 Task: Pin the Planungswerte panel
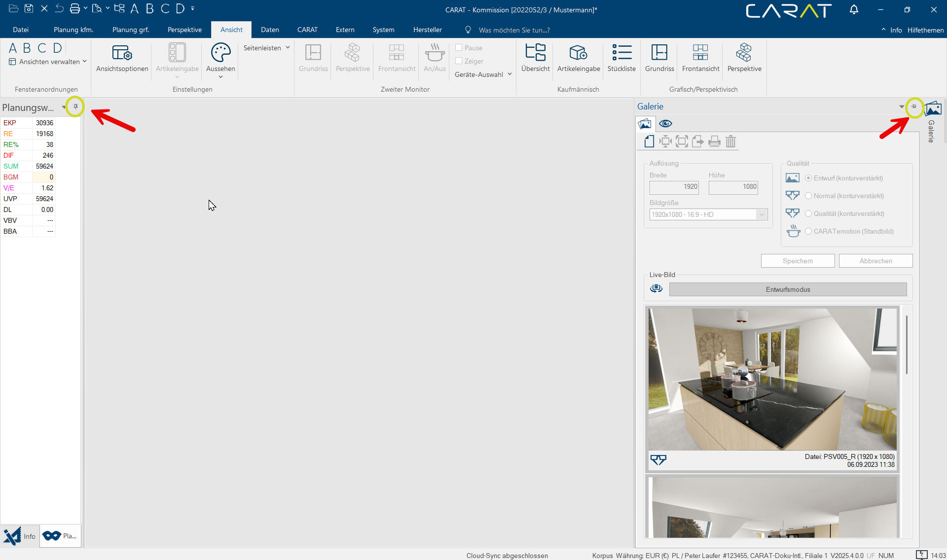75,106
